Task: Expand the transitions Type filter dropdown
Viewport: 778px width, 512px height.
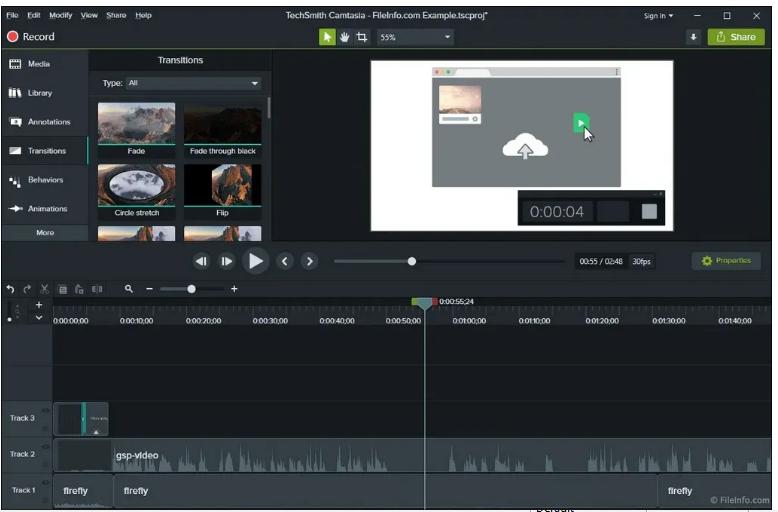Action: click(254, 83)
